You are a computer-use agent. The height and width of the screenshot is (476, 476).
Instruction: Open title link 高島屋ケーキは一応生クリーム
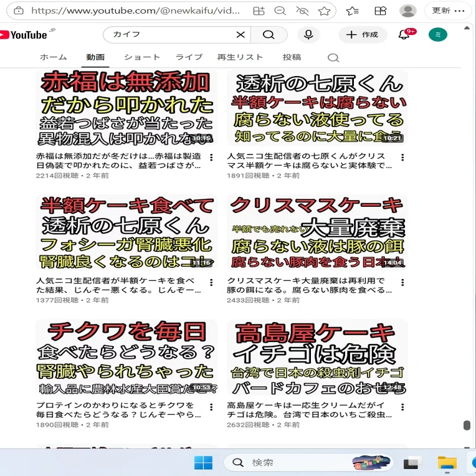pyautogui.click(x=310, y=410)
